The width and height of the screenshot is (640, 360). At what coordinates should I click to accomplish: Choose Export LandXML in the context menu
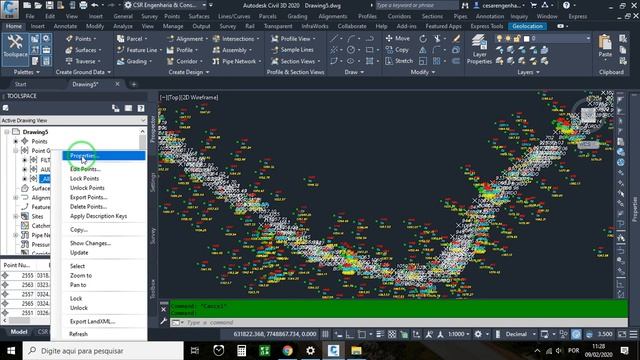[x=92, y=321]
